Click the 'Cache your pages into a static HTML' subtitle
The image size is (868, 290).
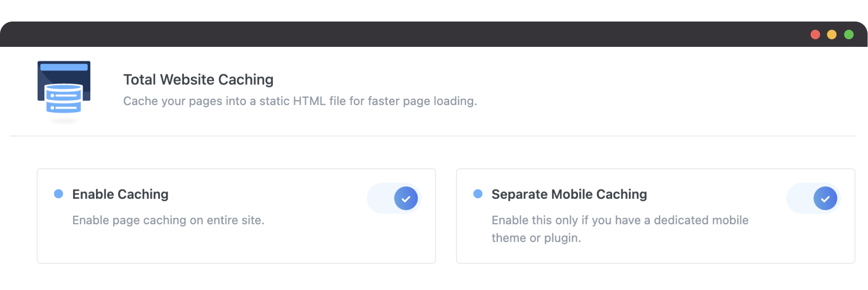click(x=300, y=101)
